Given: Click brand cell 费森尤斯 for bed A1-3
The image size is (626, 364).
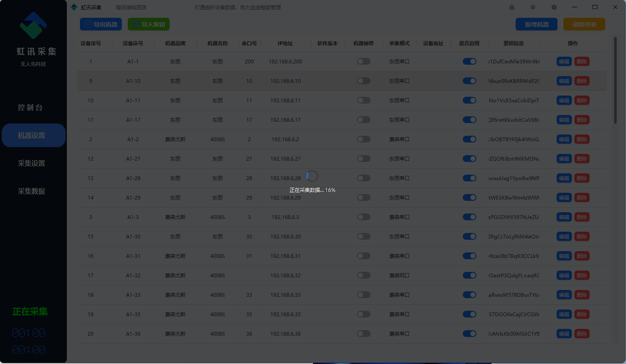Looking at the screenshot, I should tap(175, 217).
